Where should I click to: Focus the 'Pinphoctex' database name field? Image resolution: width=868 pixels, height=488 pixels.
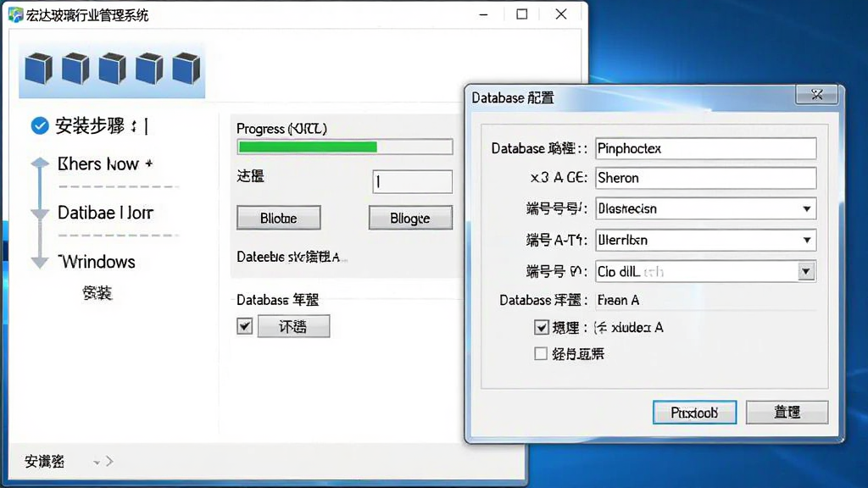pyautogui.click(x=706, y=148)
